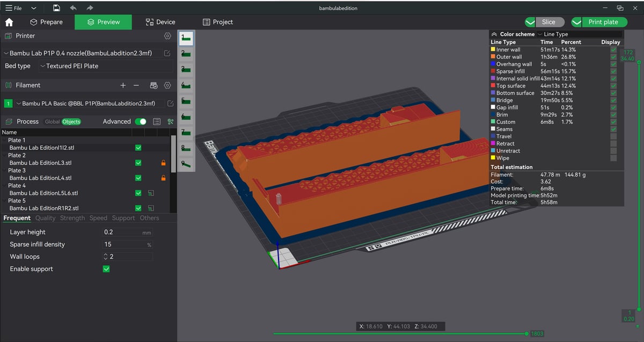Click the compare presets icon next to Advanced
Viewport: 644px width, 342px height.
(x=171, y=122)
